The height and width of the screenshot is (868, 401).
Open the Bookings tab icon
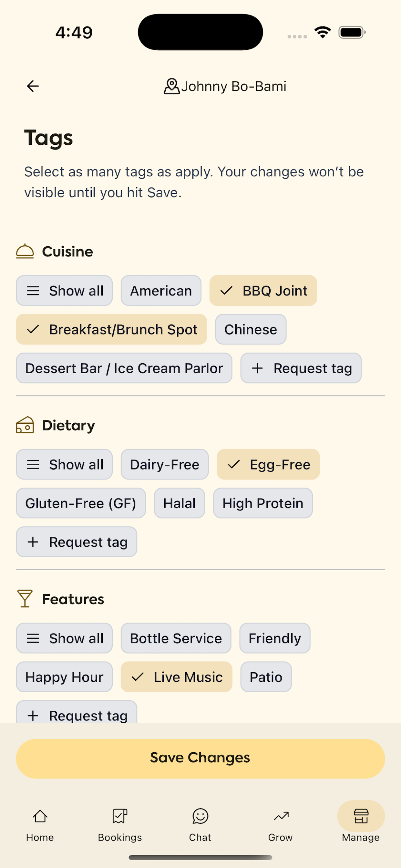(120, 816)
